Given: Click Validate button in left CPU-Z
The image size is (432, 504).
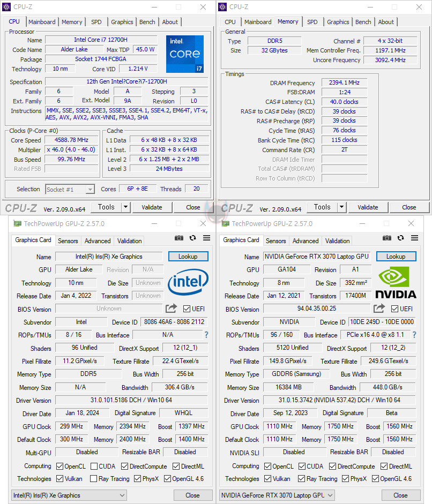Looking at the screenshot, I should [x=152, y=207].
